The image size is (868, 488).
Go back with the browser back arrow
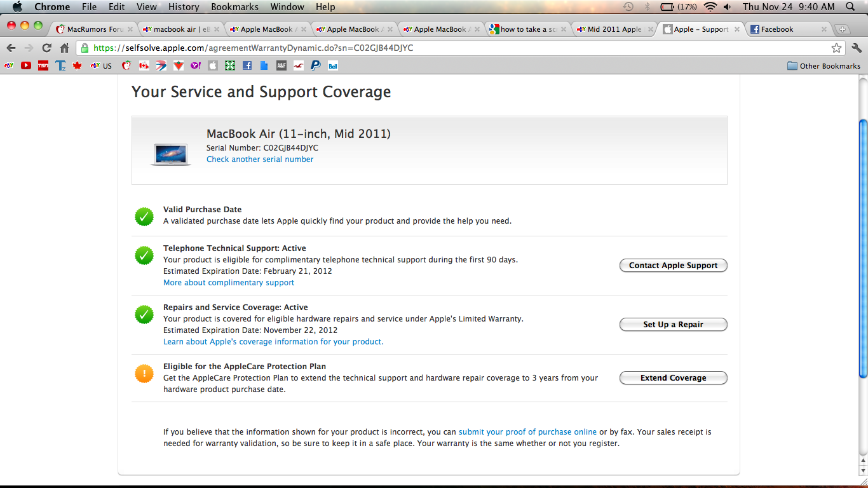point(11,48)
